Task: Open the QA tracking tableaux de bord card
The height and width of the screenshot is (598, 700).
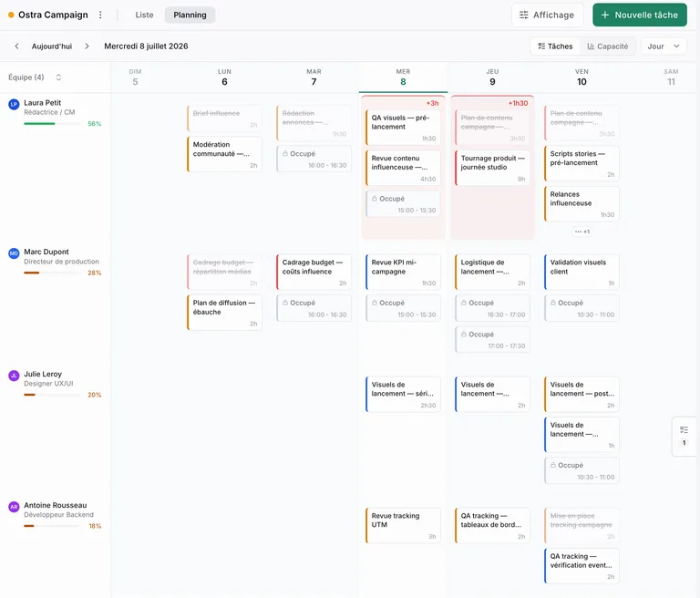Action: tap(492, 525)
